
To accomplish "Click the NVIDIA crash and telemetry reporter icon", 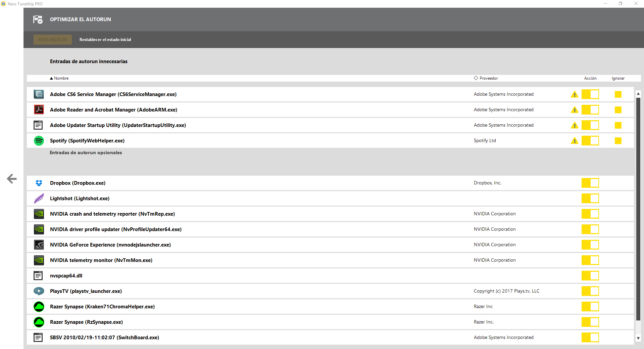I will point(39,214).
